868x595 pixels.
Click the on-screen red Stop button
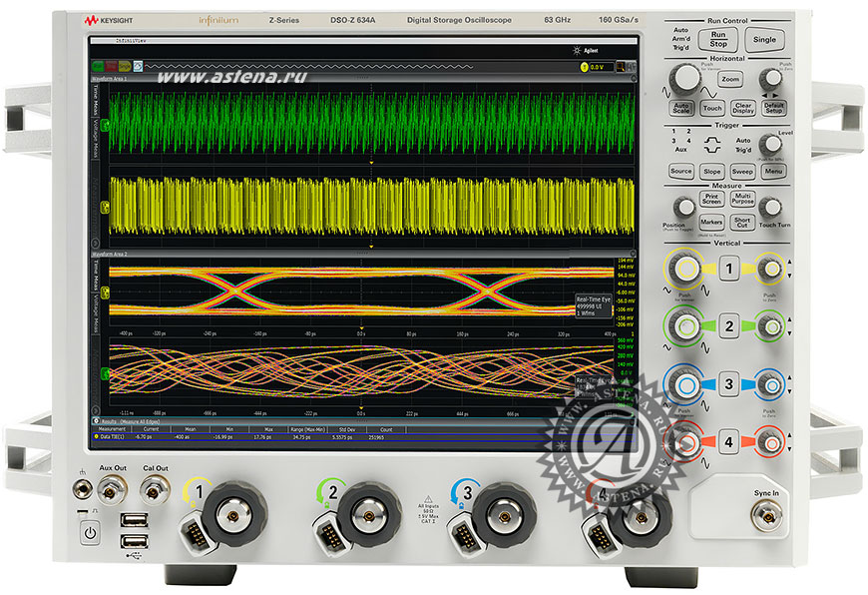pyautogui.click(x=112, y=67)
